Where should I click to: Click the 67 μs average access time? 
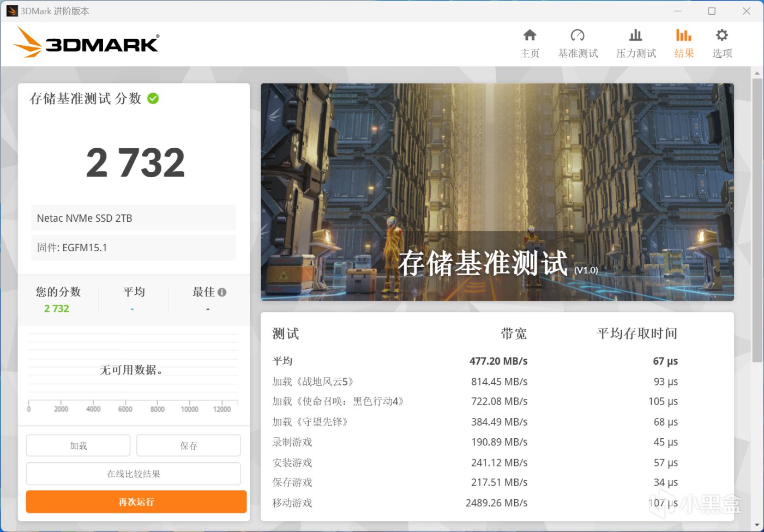pyautogui.click(x=665, y=361)
